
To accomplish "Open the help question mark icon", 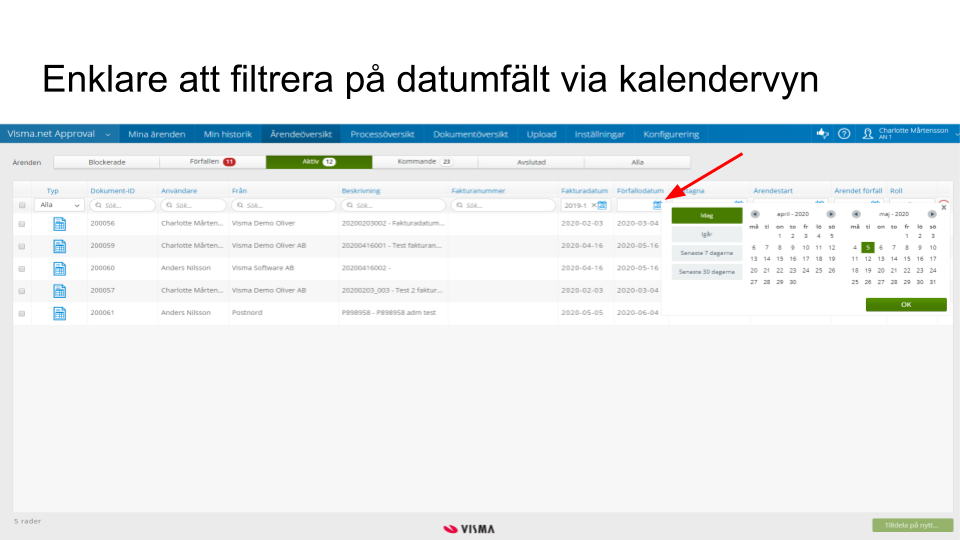I will (x=844, y=133).
